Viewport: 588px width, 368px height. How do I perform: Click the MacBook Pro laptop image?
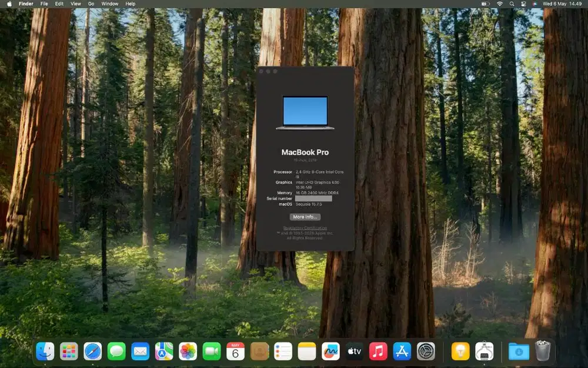coord(305,112)
